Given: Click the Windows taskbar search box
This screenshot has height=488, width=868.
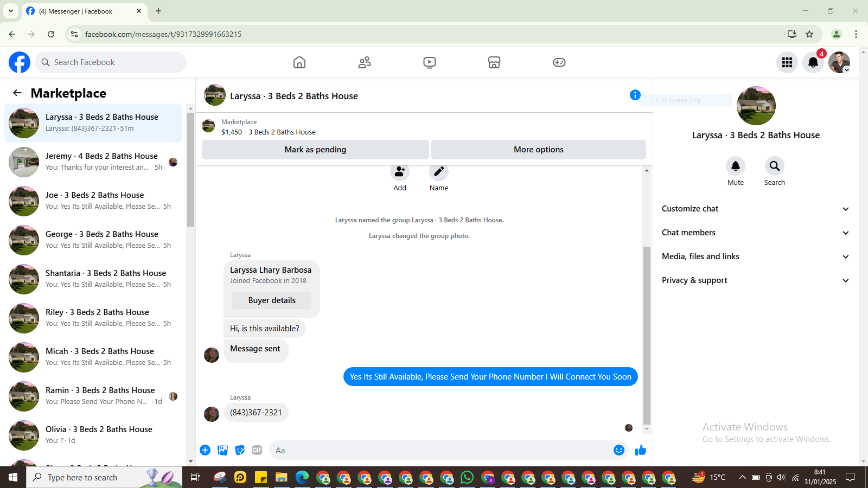Looking at the screenshot, I should coord(104,477).
